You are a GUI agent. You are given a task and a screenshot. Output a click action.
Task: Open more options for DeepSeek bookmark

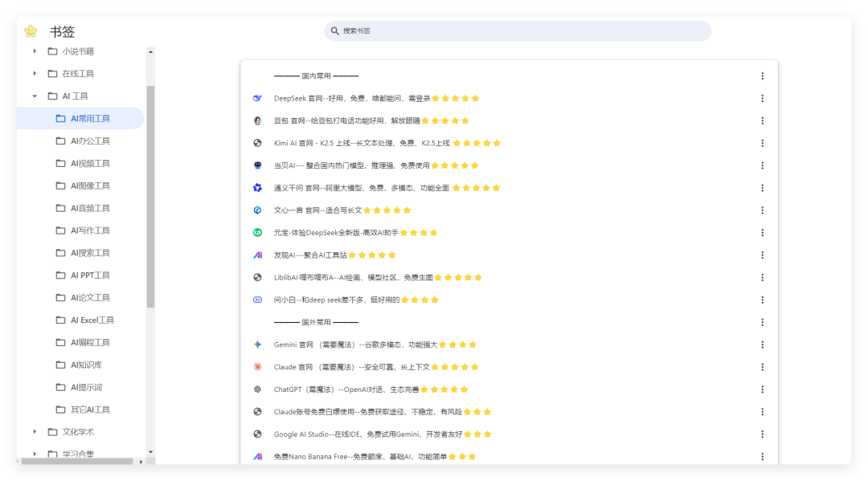point(762,99)
